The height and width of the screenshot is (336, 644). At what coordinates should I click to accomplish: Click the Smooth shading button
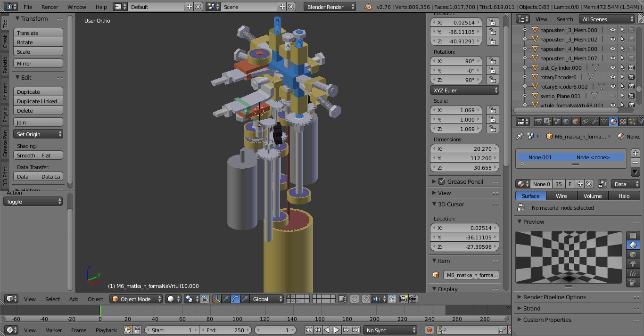pos(26,156)
